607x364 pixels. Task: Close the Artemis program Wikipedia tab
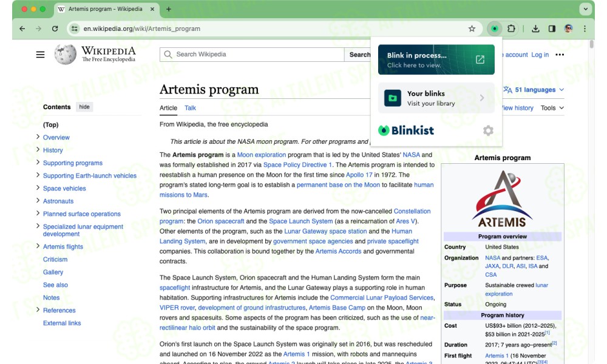(x=152, y=9)
